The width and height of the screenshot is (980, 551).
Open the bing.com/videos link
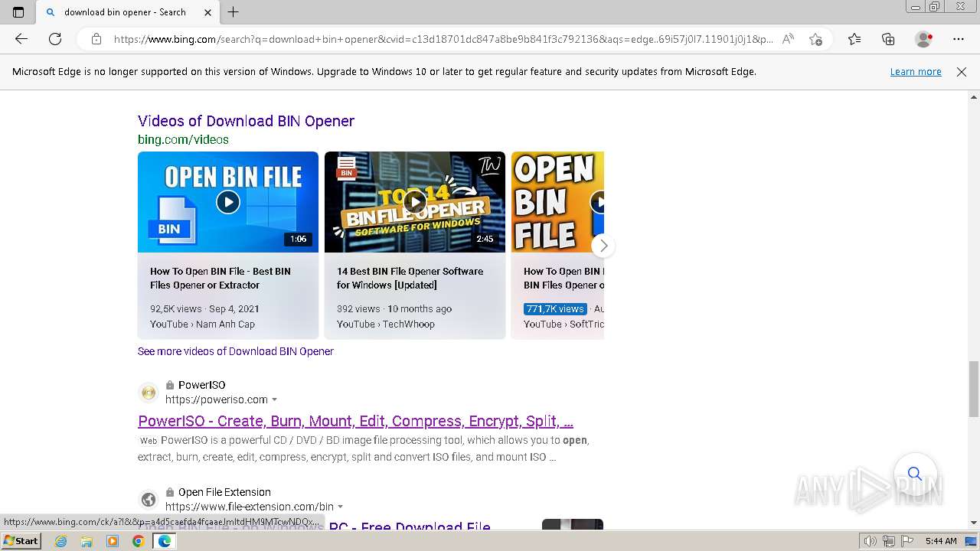pos(183,139)
